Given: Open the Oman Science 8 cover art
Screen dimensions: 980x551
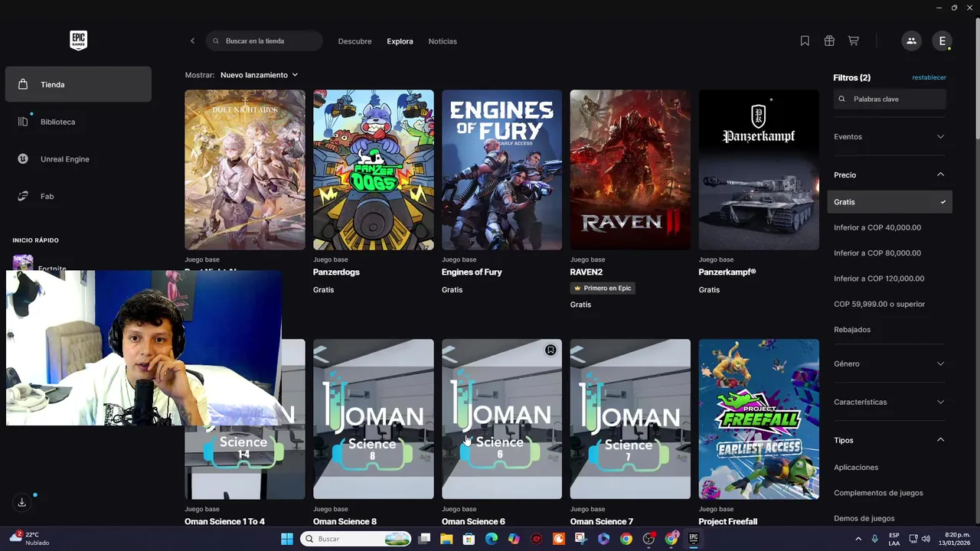Looking at the screenshot, I should click(x=374, y=419).
